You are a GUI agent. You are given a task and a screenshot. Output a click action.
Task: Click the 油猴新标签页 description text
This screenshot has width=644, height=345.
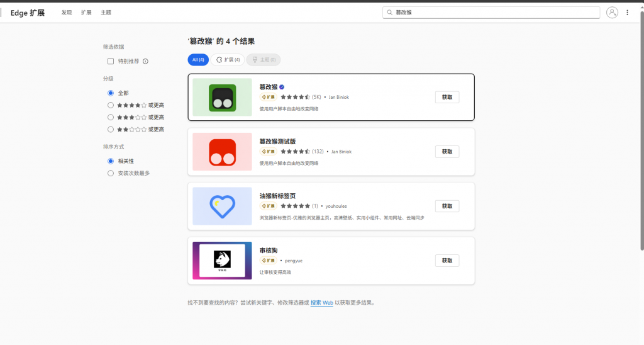point(341,218)
